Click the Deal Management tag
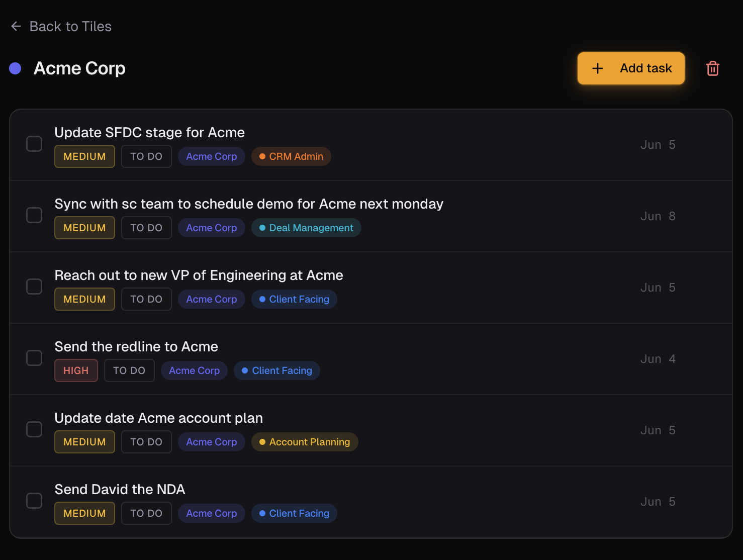Viewport: 743px width, 560px height. (306, 228)
